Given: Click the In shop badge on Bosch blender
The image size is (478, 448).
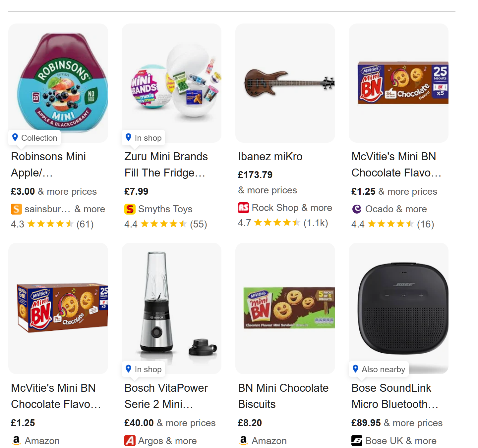Looking at the screenshot, I should tap(144, 369).
